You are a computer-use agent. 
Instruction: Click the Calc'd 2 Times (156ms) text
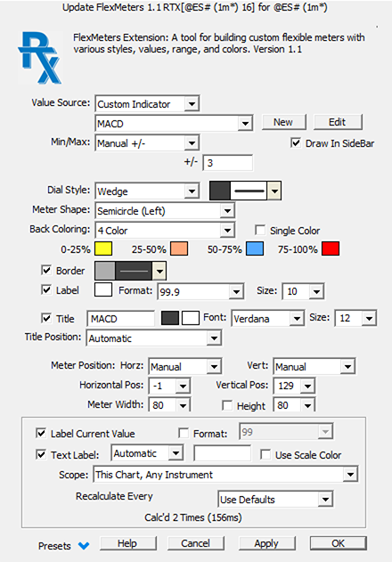193,517
